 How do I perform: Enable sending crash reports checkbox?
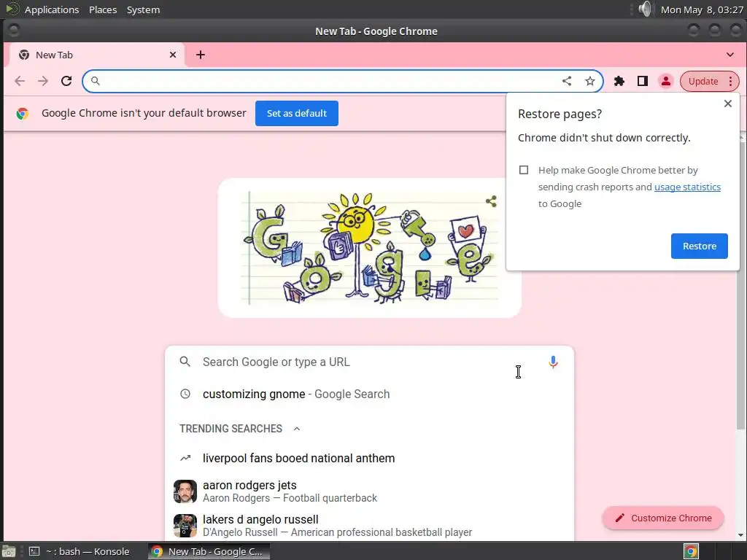(x=524, y=170)
